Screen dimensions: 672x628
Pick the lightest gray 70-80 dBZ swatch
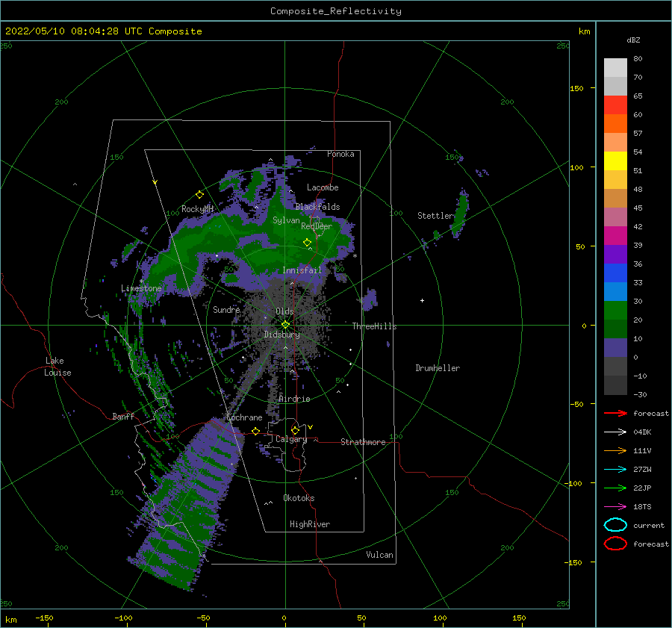[615, 68]
